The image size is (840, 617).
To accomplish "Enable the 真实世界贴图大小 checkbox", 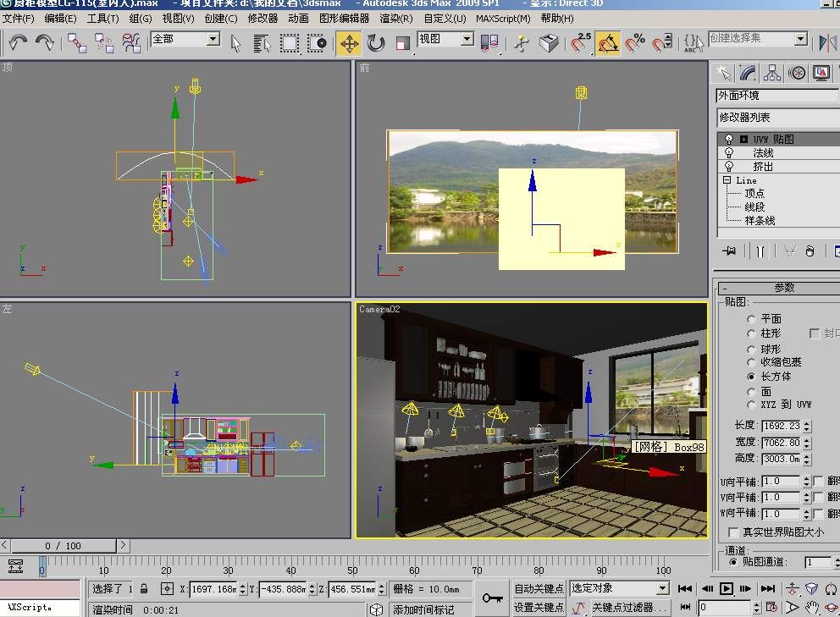I will tap(733, 532).
